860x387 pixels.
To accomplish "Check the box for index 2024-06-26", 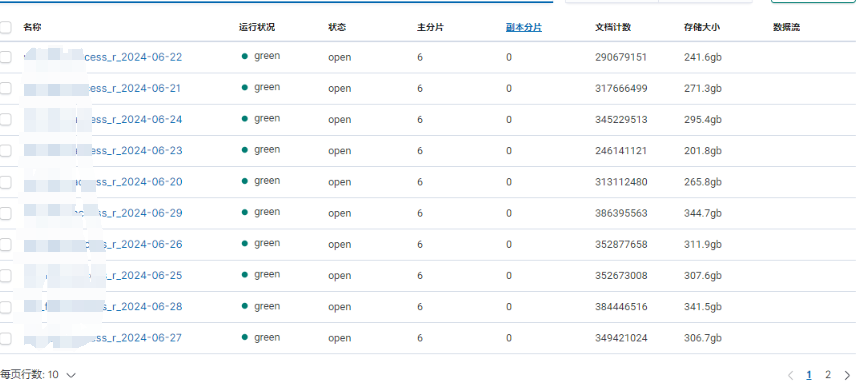I will point(5,244).
